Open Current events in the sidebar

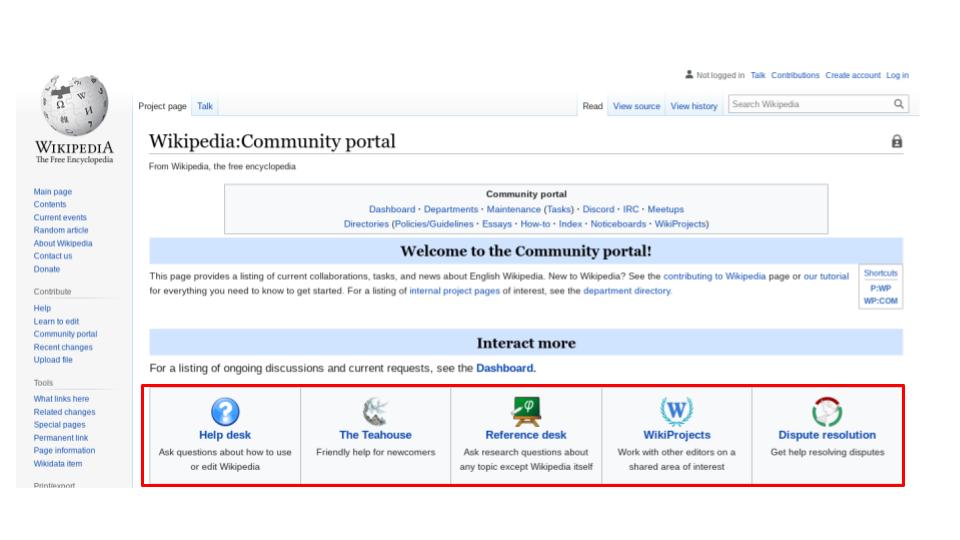(x=60, y=217)
